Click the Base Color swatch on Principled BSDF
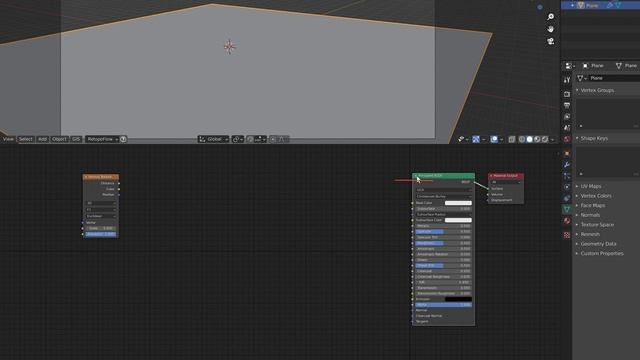 458,203
